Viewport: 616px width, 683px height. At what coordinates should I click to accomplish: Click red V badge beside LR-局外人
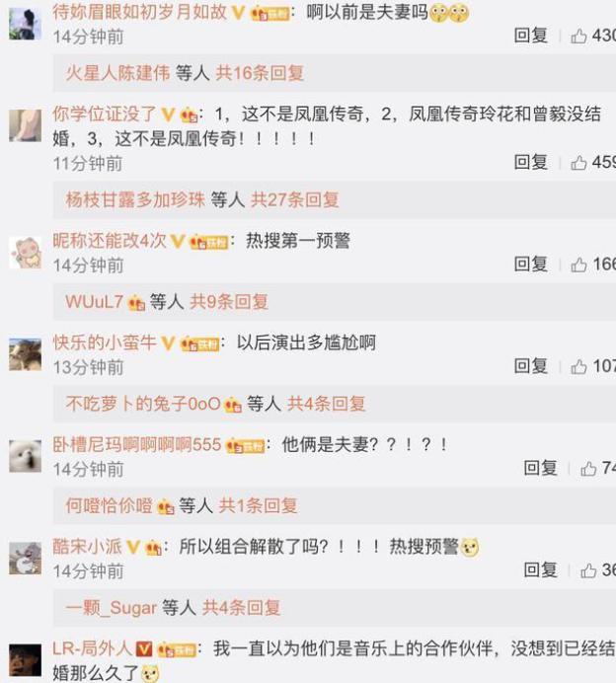(x=144, y=649)
